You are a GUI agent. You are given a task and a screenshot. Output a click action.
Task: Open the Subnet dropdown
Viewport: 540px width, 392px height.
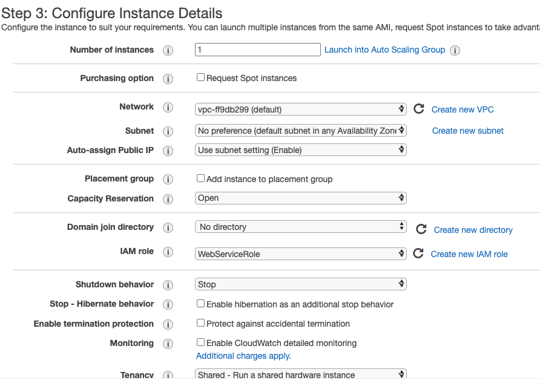[301, 131]
